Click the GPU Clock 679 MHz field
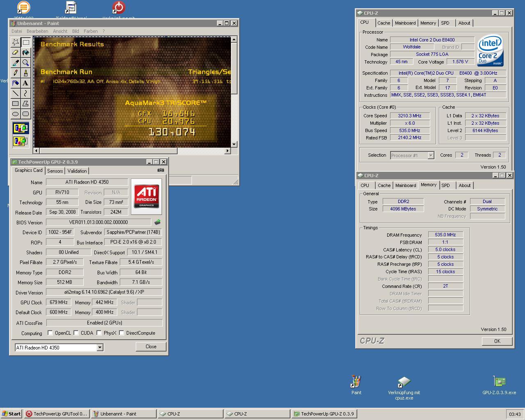525x420 pixels. (58, 302)
